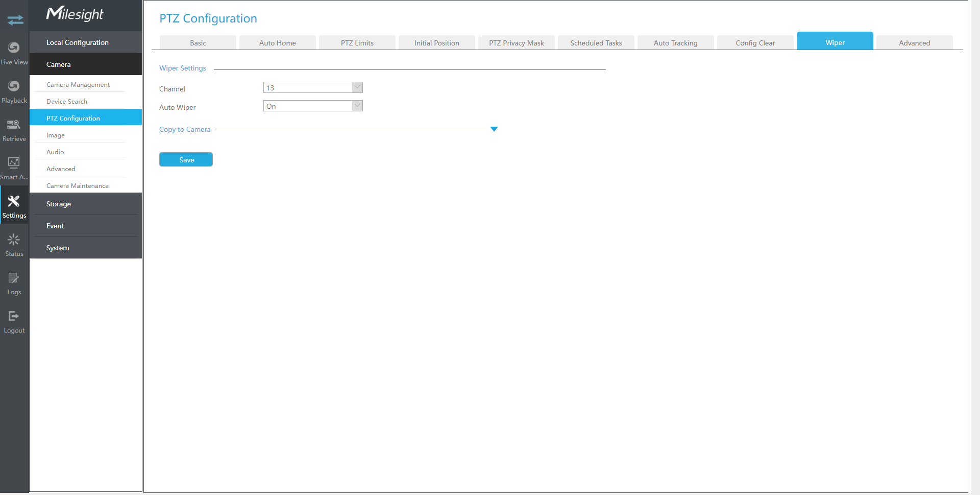980x495 pixels.
Task: Switch to the Initial Position tab
Action: 437,43
